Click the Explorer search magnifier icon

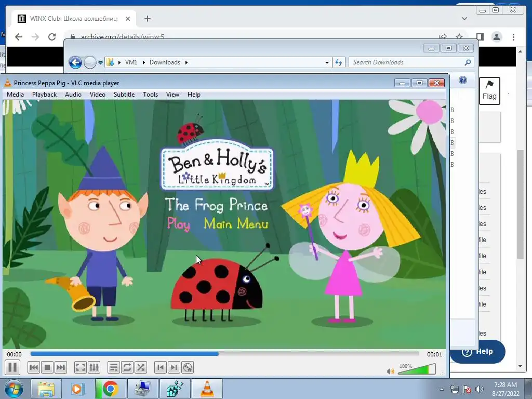pos(468,62)
